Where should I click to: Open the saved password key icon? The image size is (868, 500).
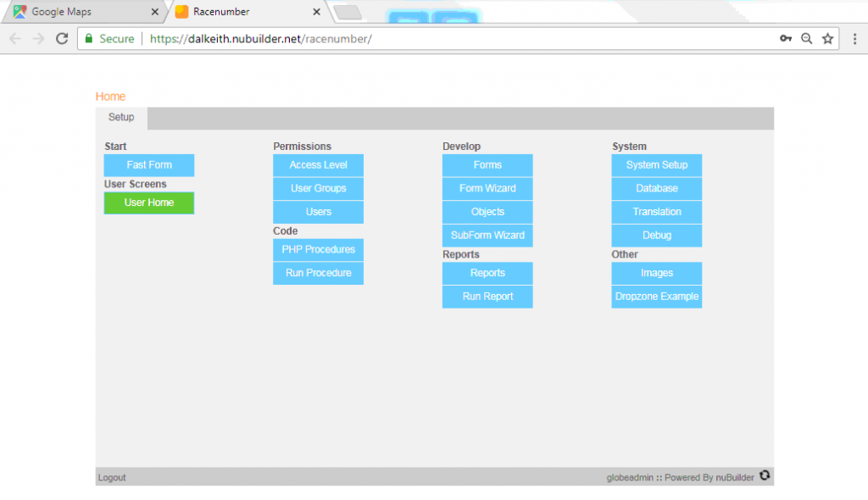tap(786, 39)
